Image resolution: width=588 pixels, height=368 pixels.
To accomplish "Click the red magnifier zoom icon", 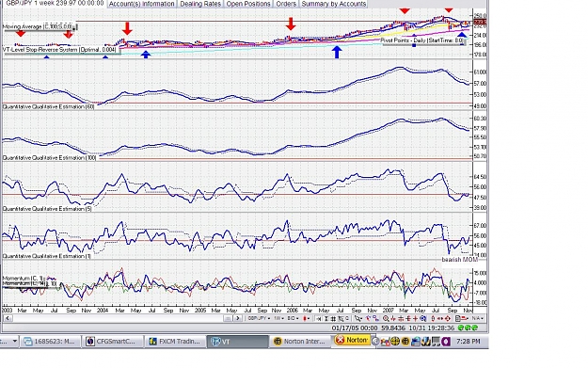I will coord(386,318).
